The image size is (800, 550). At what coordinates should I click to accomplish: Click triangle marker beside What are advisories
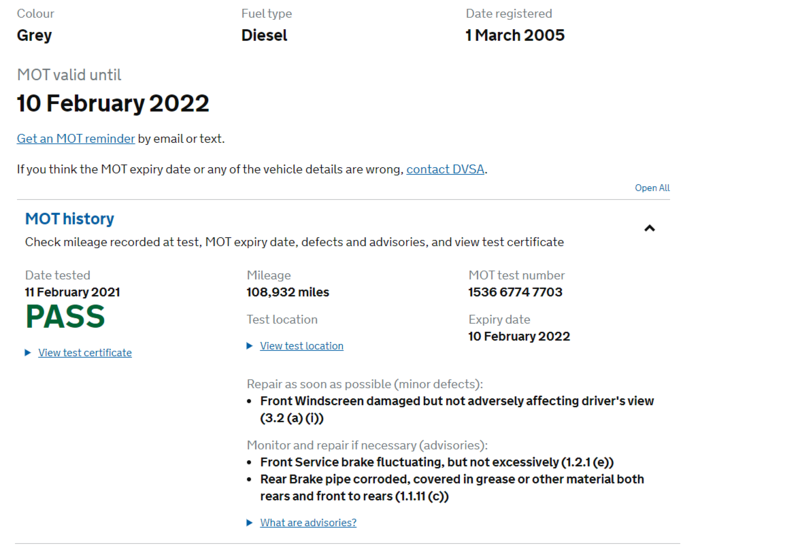(x=250, y=523)
